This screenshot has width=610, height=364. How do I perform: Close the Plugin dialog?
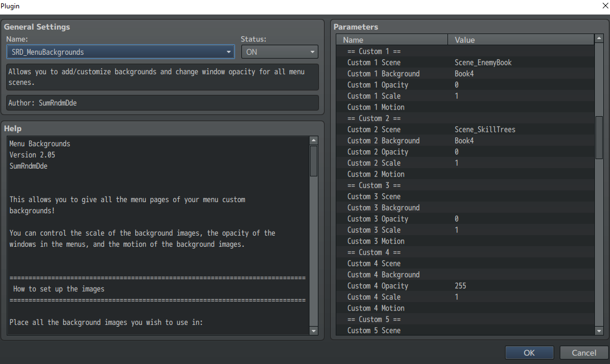tap(606, 6)
